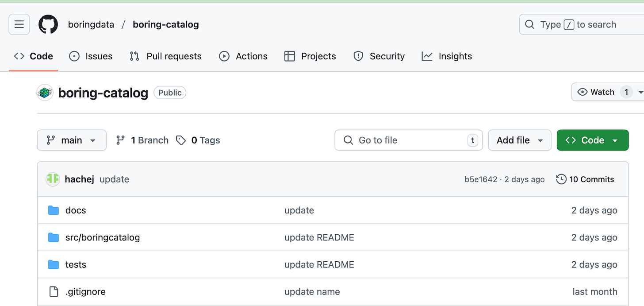The height and width of the screenshot is (306, 644).
Task: Click 'update name' message on .gitignore row
Action: [312, 292]
